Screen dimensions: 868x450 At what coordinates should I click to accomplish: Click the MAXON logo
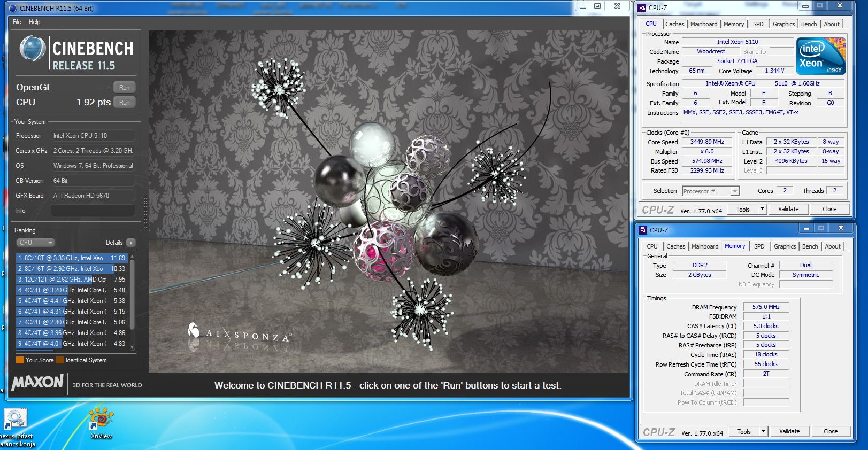37,382
